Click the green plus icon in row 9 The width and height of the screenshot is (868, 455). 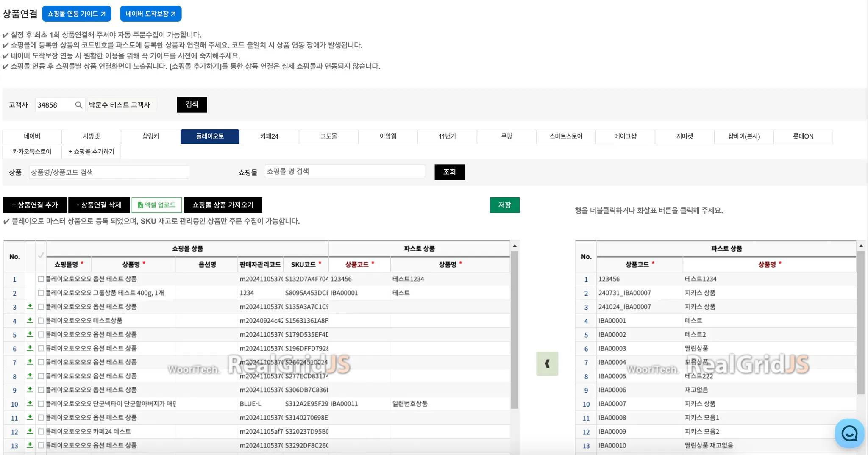pos(30,389)
